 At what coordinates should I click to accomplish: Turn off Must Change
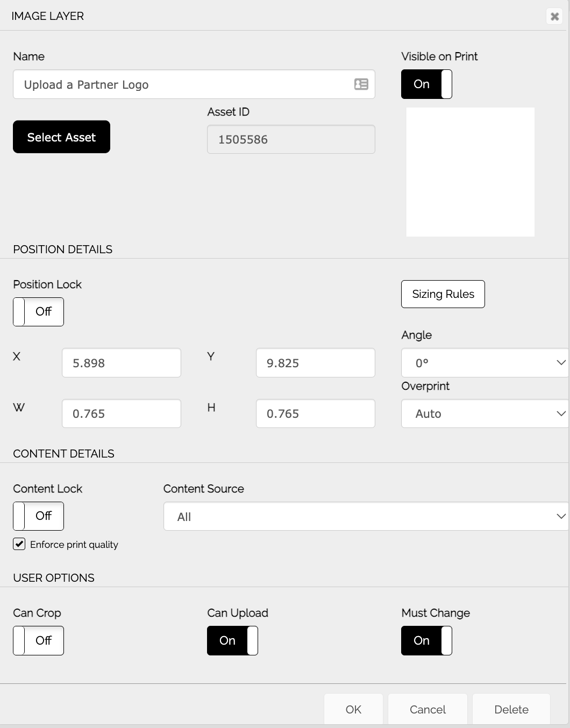[x=426, y=641]
